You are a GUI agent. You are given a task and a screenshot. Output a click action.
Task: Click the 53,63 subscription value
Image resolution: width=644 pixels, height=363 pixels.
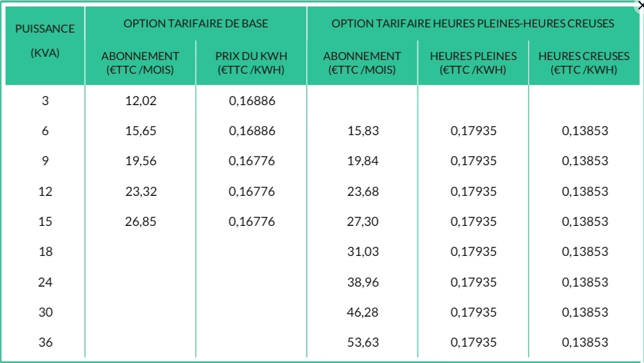(x=362, y=343)
